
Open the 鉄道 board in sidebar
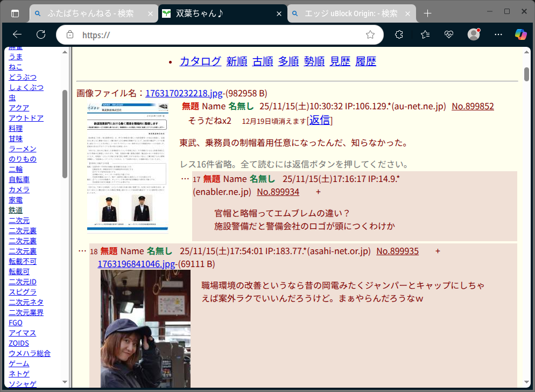click(19, 210)
